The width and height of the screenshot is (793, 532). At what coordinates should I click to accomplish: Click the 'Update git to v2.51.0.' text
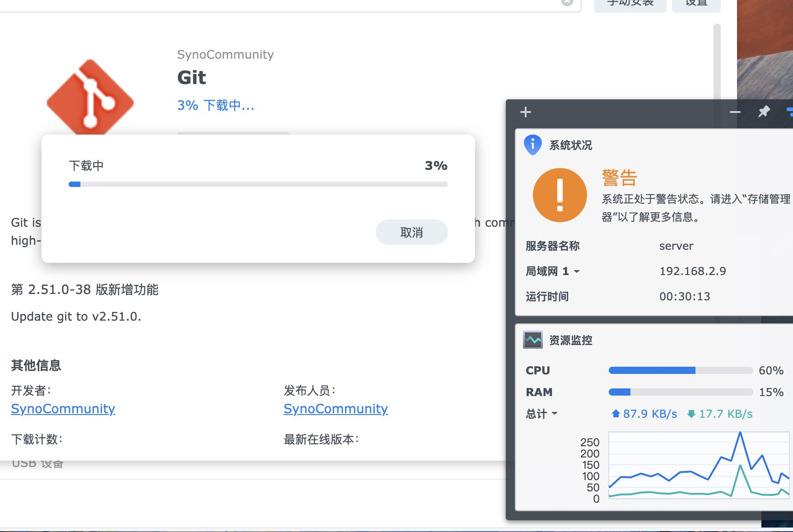pyautogui.click(x=76, y=316)
